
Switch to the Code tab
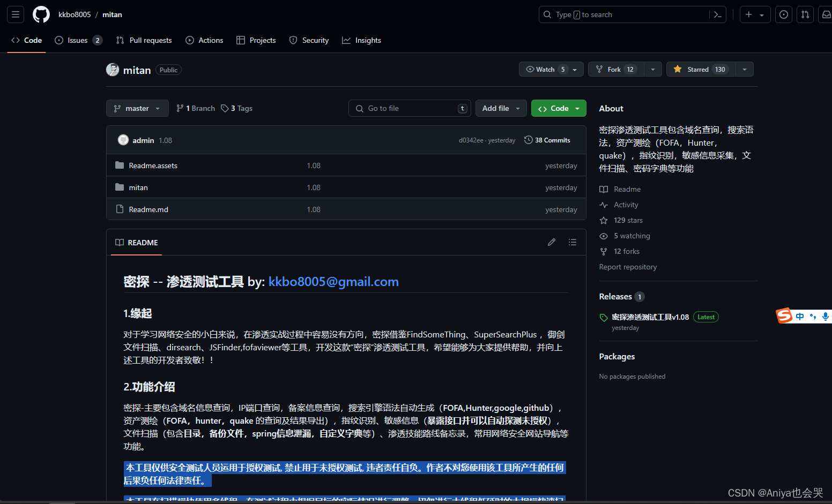(27, 40)
